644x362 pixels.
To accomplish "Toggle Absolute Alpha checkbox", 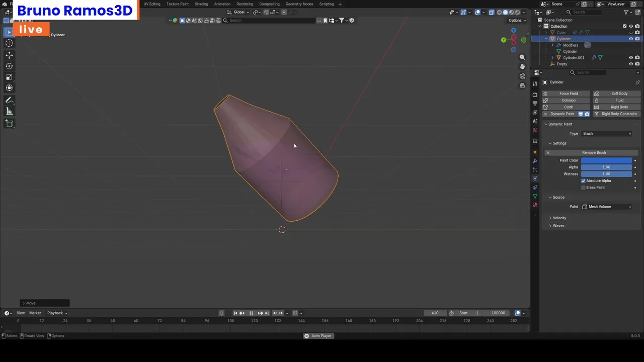I will point(584,181).
